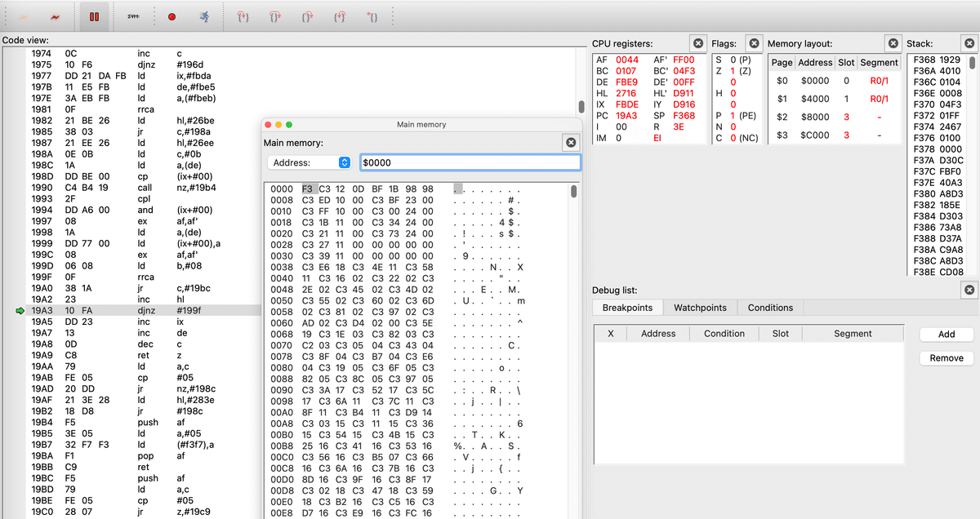Image resolution: width=980 pixels, height=519 pixels.
Task: Click the runner Continue-execution icon
Action: click(x=205, y=17)
